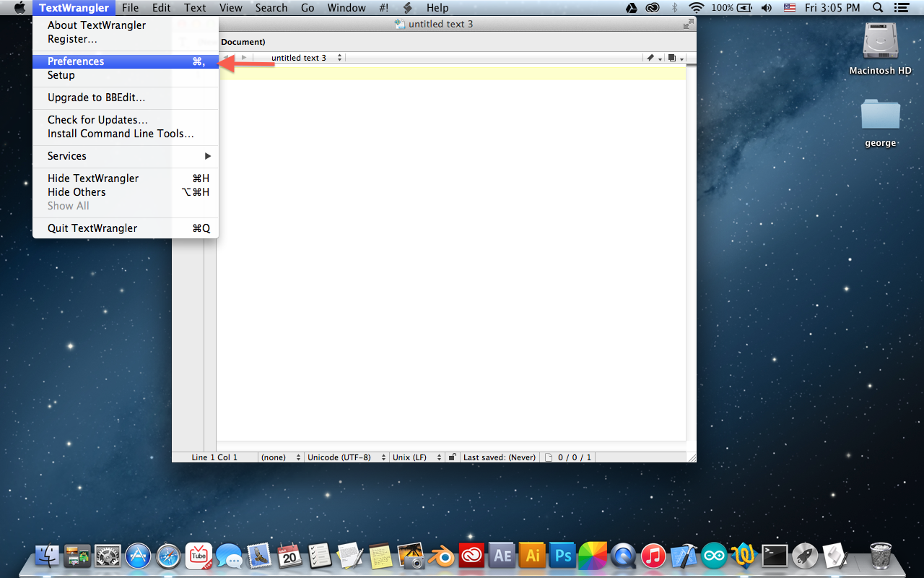Launch System Preferences from the Dock

pos(108,556)
